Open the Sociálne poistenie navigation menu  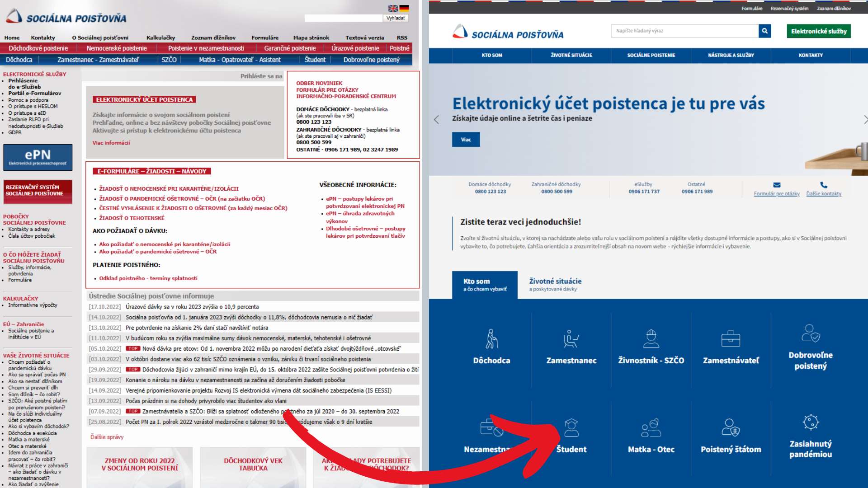tap(651, 55)
